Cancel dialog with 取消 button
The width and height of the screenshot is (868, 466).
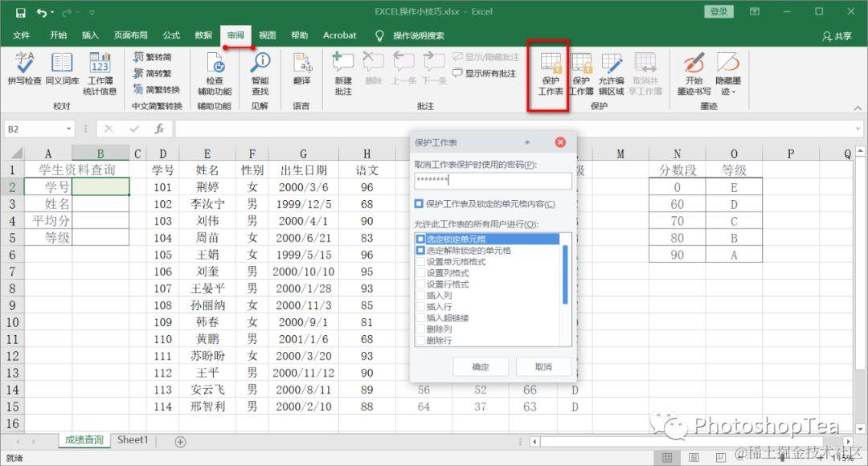[543, 367]
